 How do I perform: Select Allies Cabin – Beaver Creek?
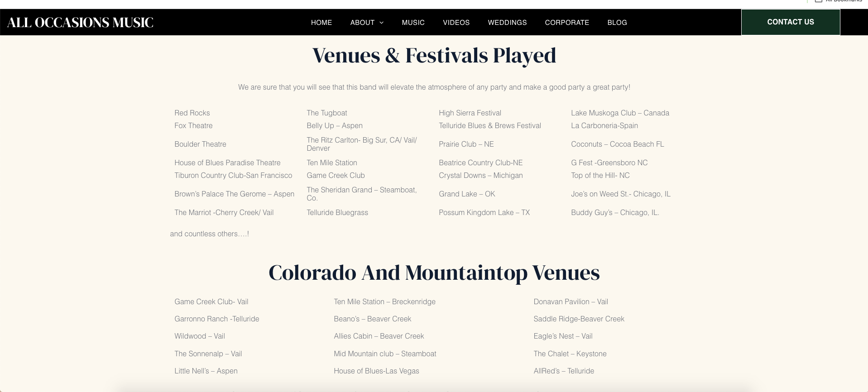(379, 336)
